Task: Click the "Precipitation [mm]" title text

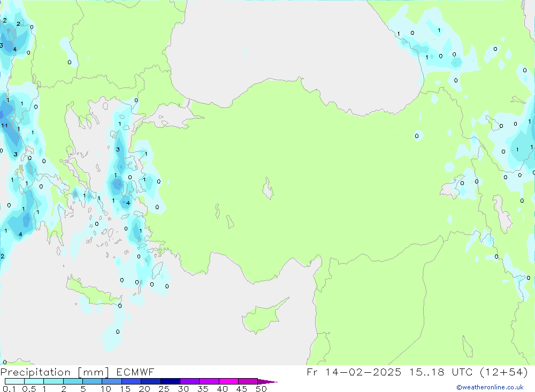Action: [55, 372]
